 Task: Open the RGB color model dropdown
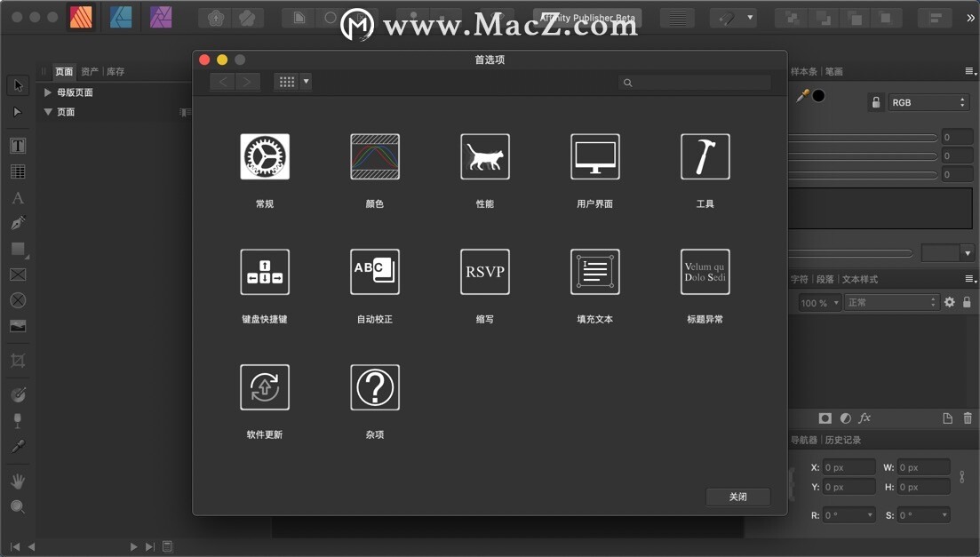pyautogui.click(x=928, y=102)
